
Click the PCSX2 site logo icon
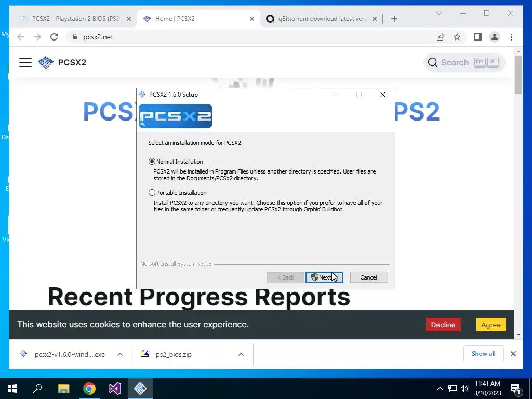[46, 62]
